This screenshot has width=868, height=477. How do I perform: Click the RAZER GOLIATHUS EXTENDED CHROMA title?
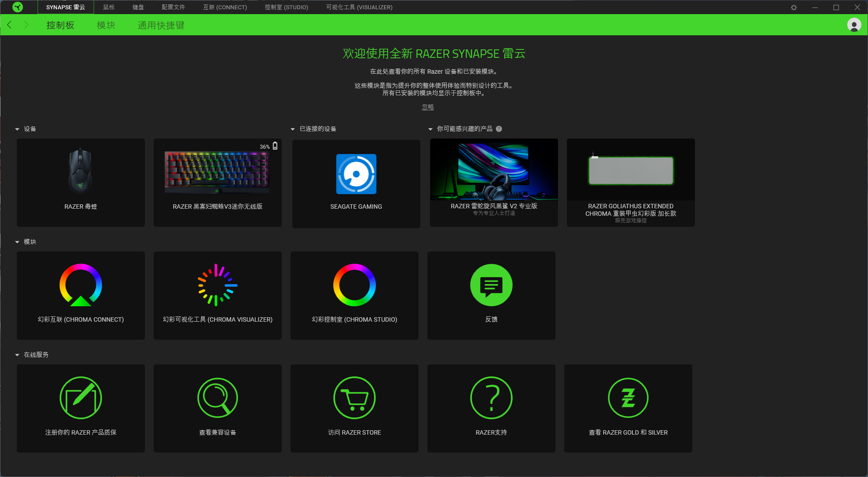click(631, 210)
